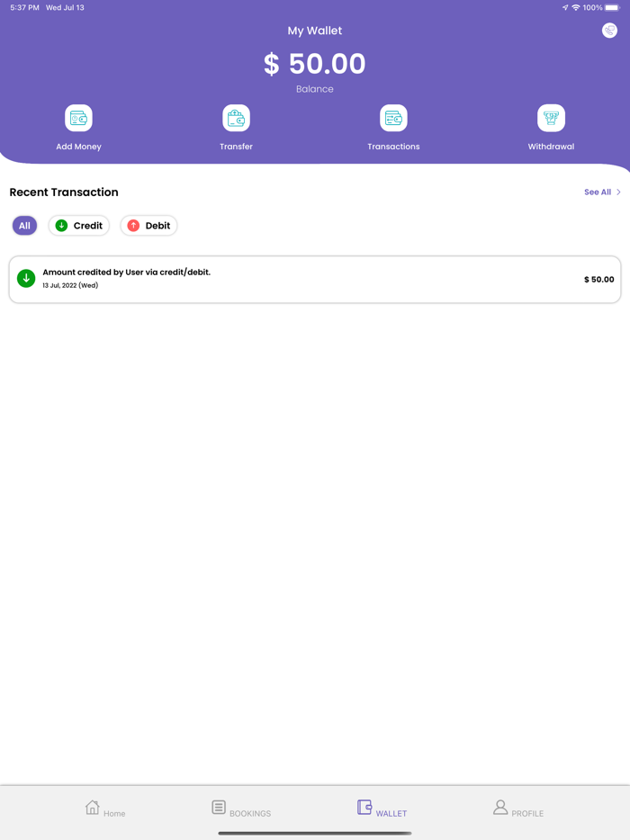The height and width of the screenshot is (840, 630).
Task: Select the All transaction filter
Action: tap(24, 226)
